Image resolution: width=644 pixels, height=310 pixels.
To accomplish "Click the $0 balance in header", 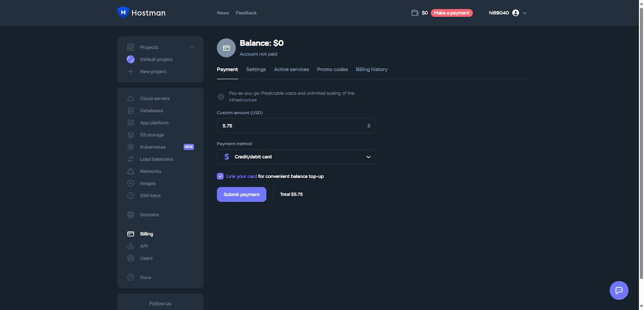I will click(x=425, y=13).
